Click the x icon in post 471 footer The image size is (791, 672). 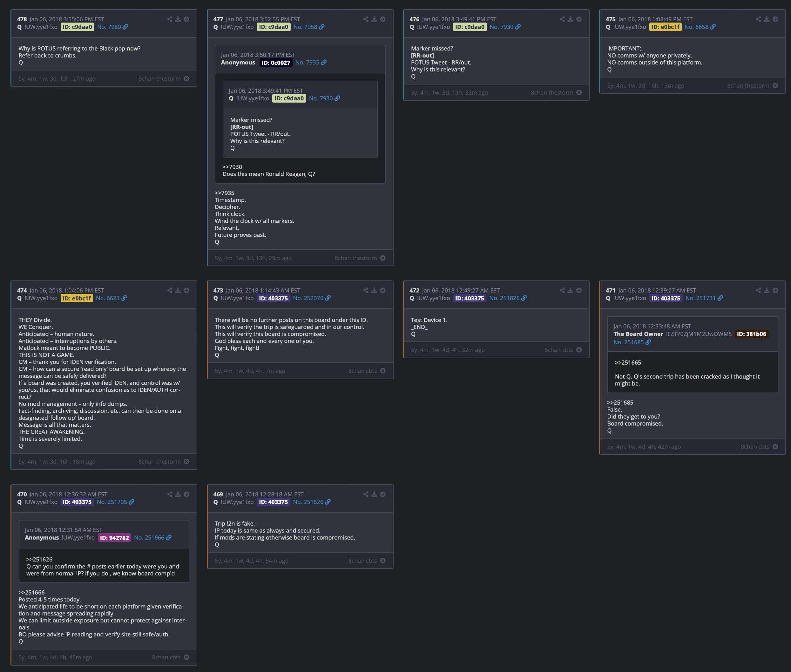point(775,447)
